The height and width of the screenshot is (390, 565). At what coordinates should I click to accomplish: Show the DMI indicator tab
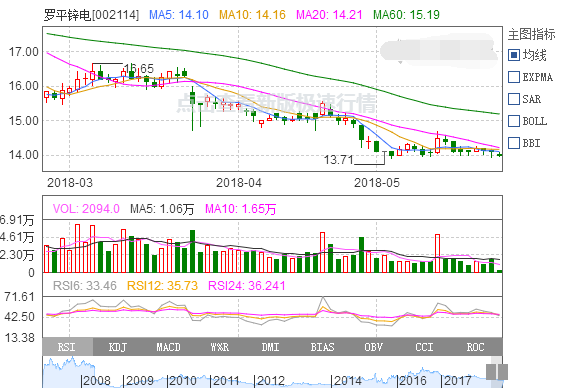(271, 347)
